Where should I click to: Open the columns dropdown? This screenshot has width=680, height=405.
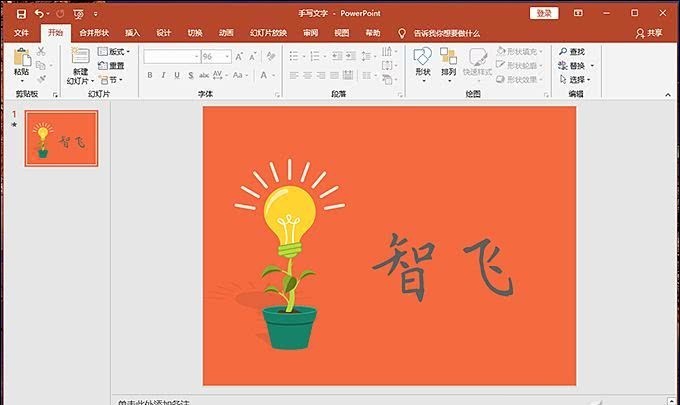point(369,75)
